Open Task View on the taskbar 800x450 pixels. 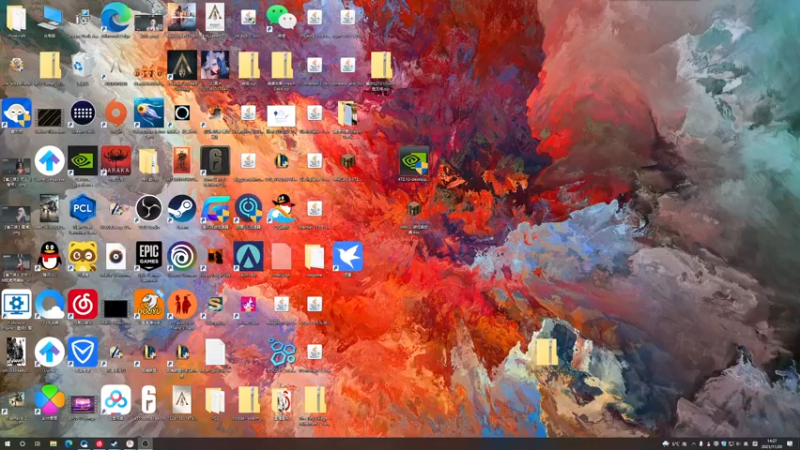pyautogui.click(x=37, y=444)
